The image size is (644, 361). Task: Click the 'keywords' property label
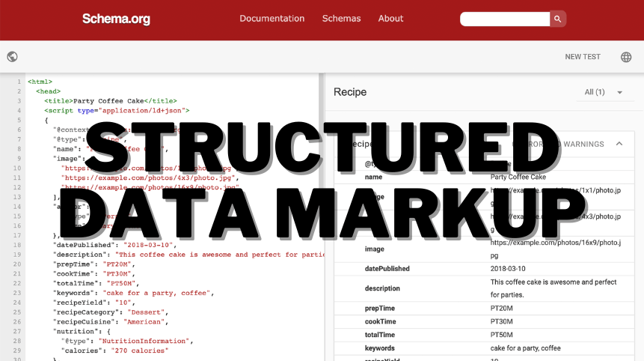tap(379, 348)
